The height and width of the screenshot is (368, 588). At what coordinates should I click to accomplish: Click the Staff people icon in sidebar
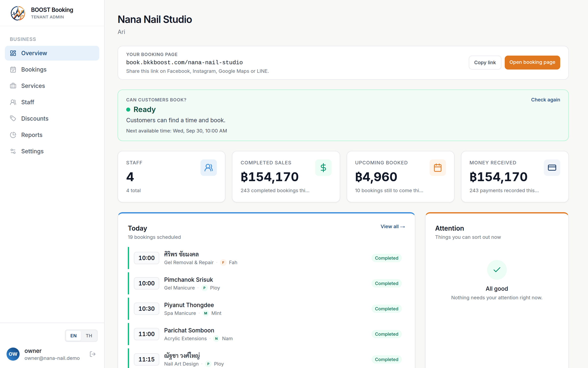pos(13,102)
